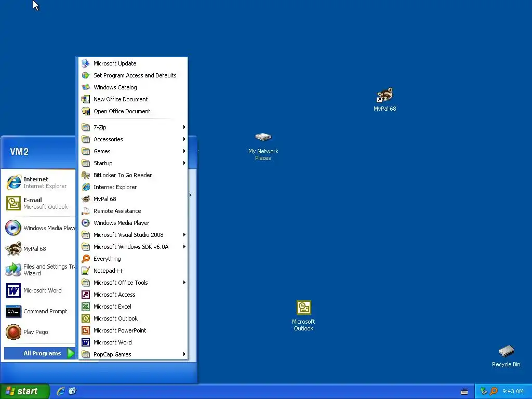Image resolution: width=532 pixels, height=399 pixels.
Task: Open MyPal 68 desktop shortcut
Action: [385, 99]
